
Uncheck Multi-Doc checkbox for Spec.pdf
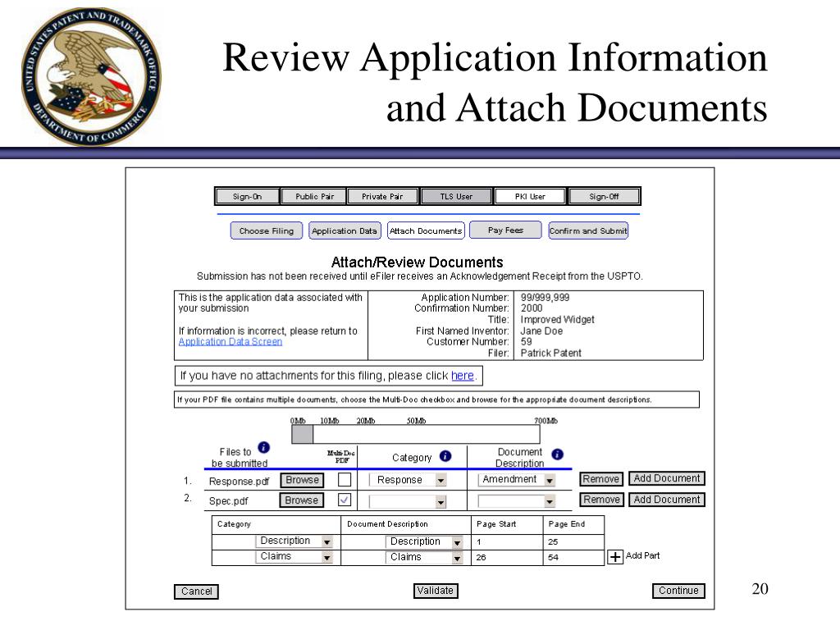point(345,500)
